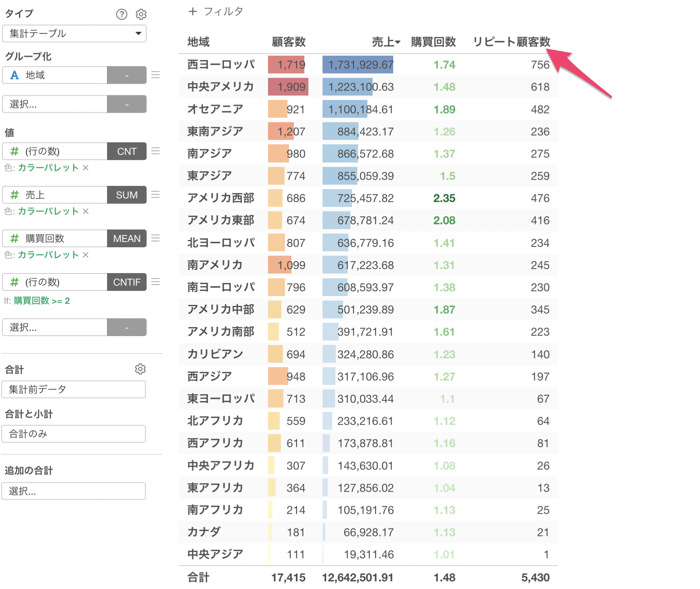Click the オセアニア row label

click(x=215, y=109)
